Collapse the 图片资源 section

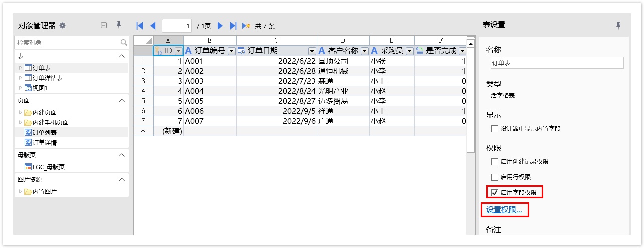coord(122,179)
